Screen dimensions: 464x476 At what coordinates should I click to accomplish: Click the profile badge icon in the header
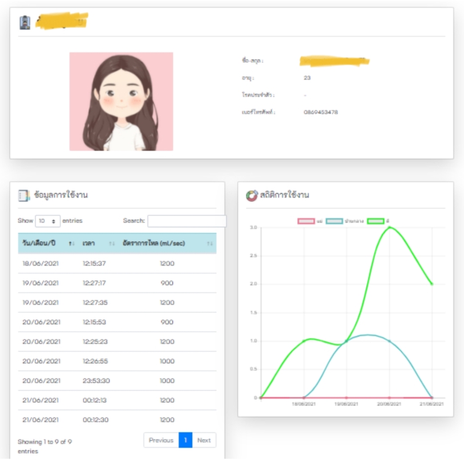click(25, 22)
